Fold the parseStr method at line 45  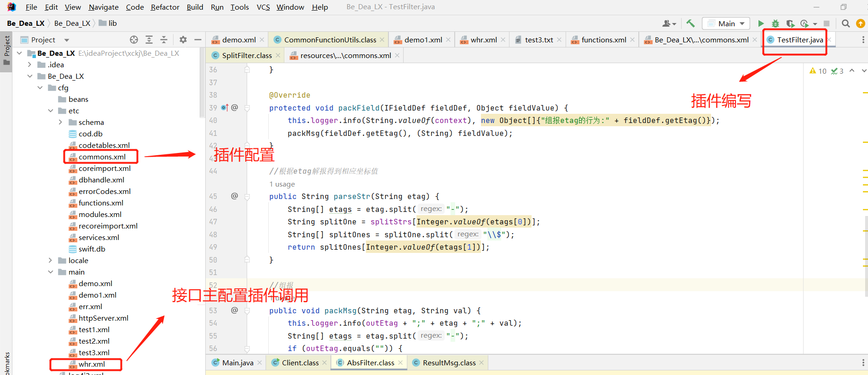(247, 197)
